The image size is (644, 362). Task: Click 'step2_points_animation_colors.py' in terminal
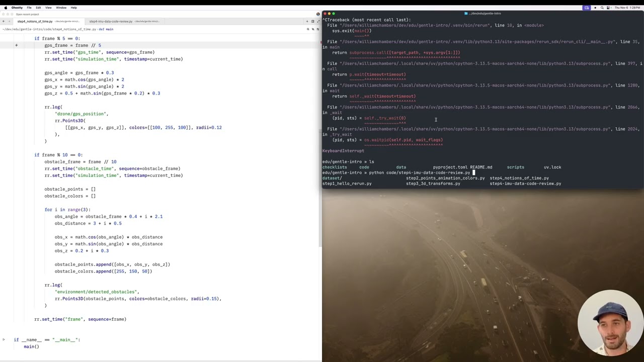coord(445,178)
